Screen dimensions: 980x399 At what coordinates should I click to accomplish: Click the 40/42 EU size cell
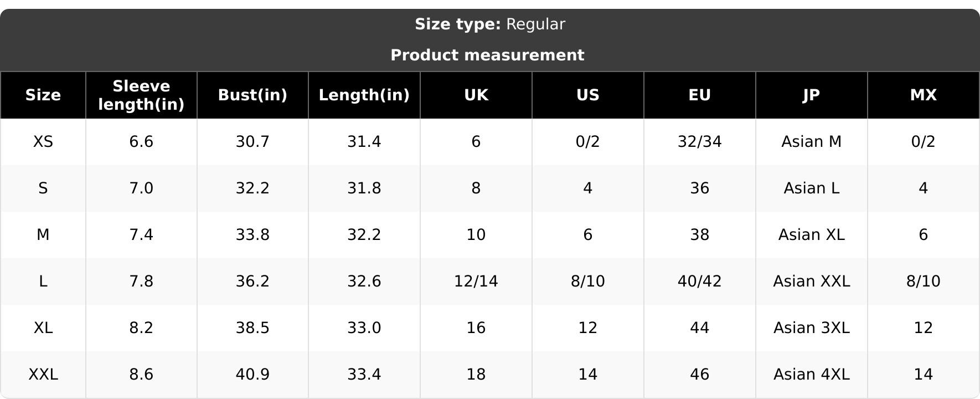click(700, 282)
